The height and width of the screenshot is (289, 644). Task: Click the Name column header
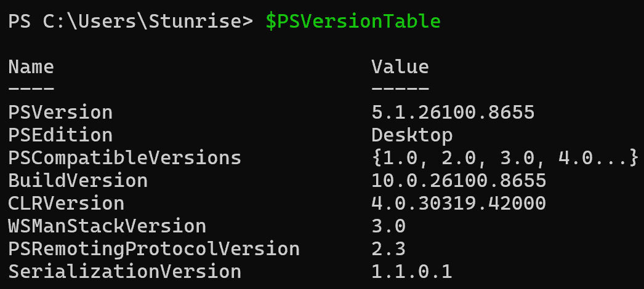point(31,67)
